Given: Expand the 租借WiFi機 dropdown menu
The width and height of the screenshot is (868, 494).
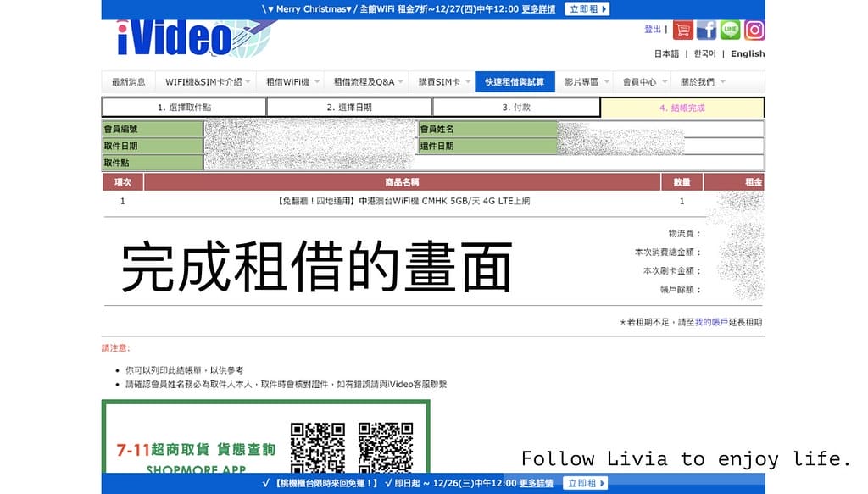Looking at the screenshot, I should coord(292,82).
